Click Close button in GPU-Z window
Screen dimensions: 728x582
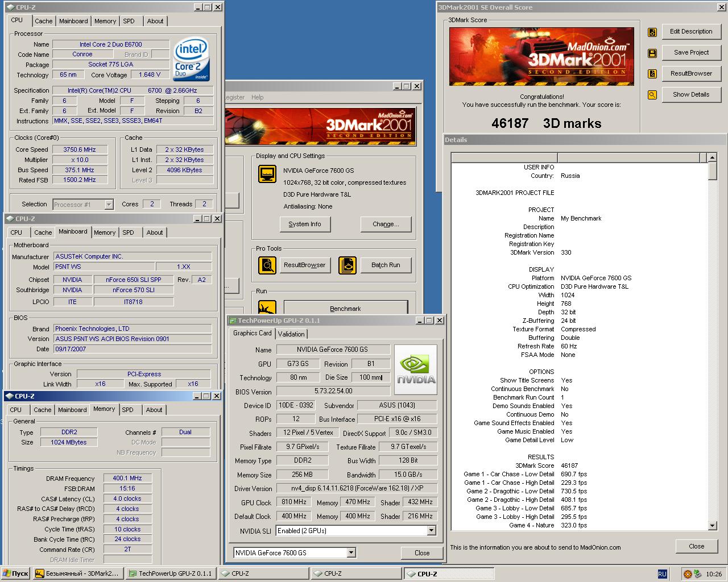pos(422,553)
